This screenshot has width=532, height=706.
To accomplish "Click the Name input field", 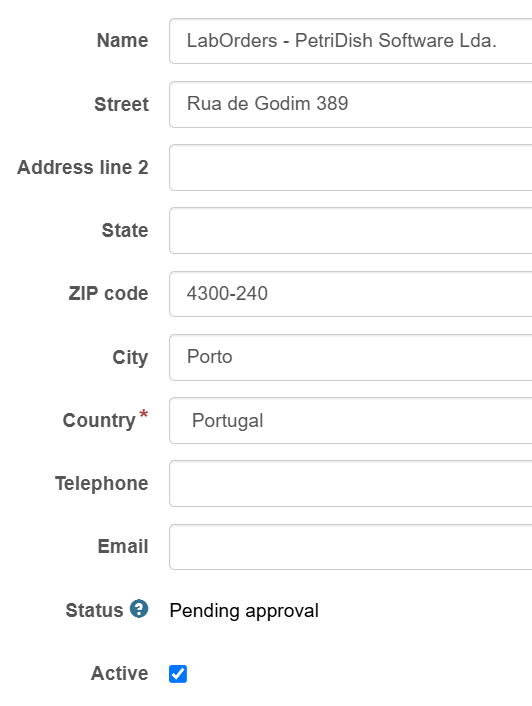I will (351, 41).
